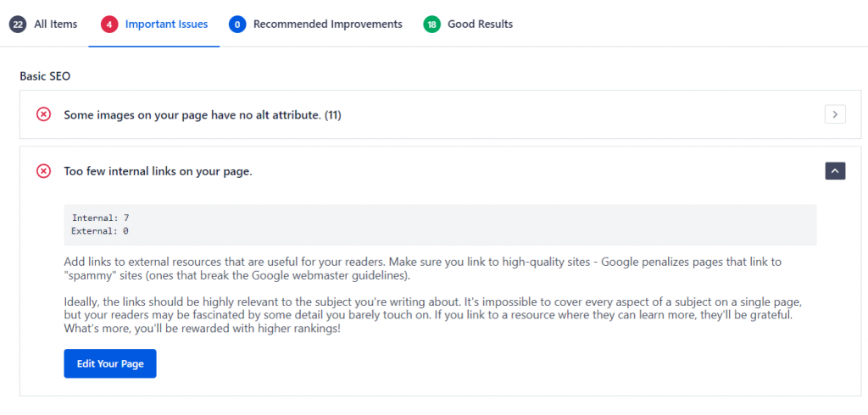Click the Basic SEO section heading
This screenshot has width=868, height=415.
click(x=45, y=76)
